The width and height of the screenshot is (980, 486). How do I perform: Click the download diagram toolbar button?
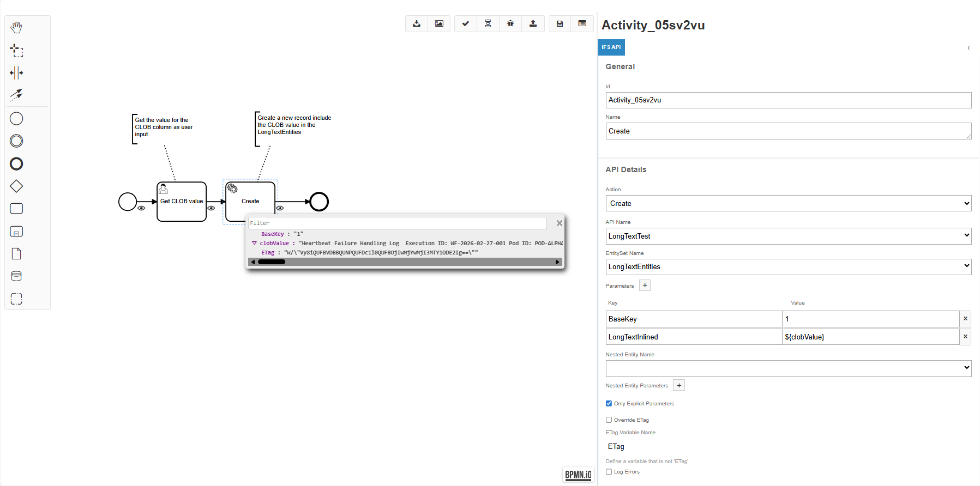point(417,23)
